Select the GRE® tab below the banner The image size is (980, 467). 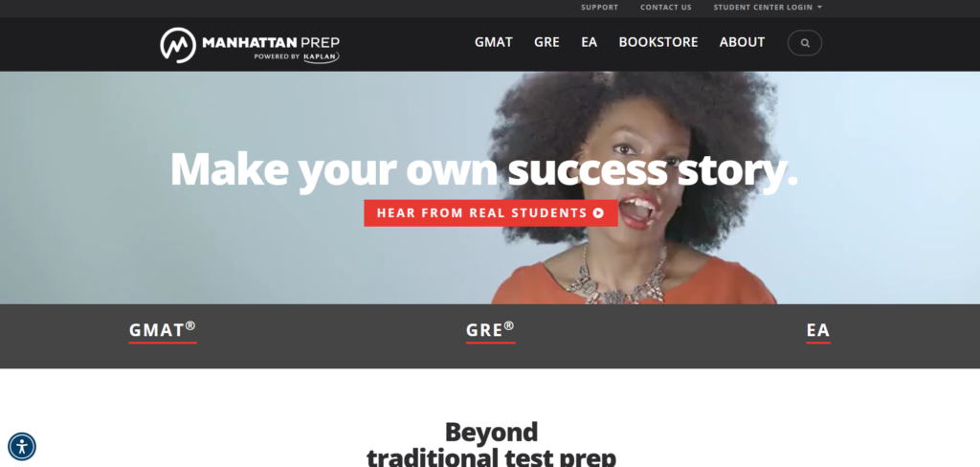click(490, 331)
